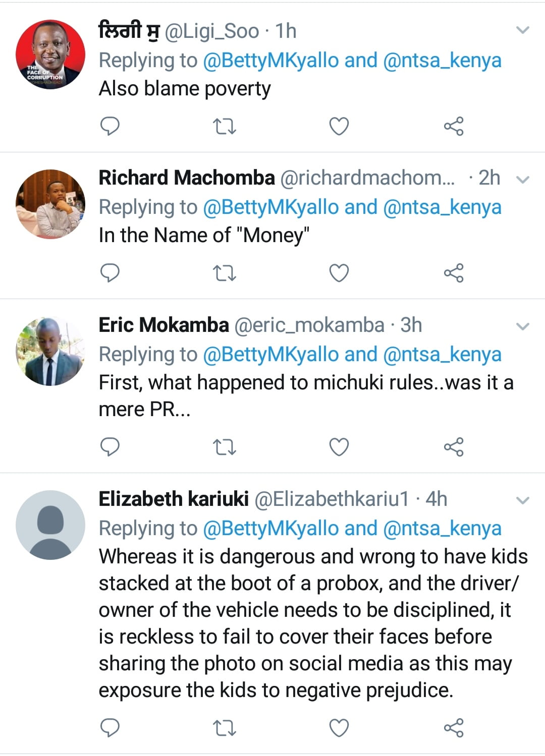Retweet Eric Mokamba's michuki rules tweet
The height and width of the screenshot is (756, 545).
225,447
